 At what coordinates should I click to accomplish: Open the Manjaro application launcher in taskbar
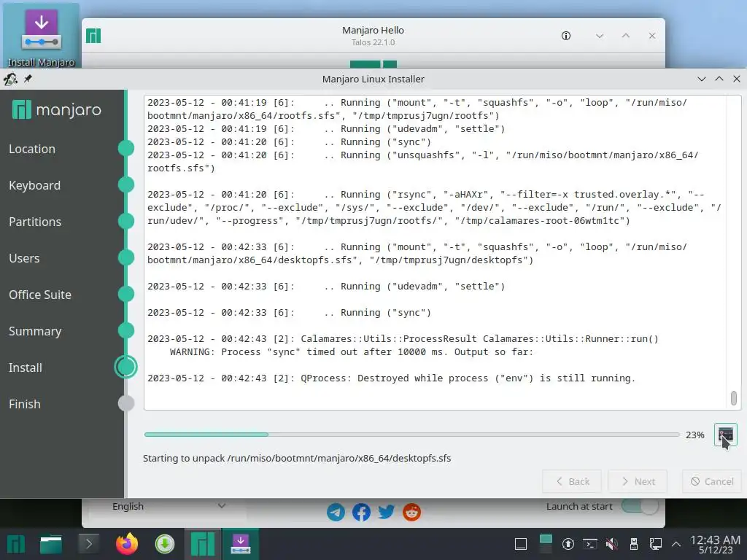point(16,544)
